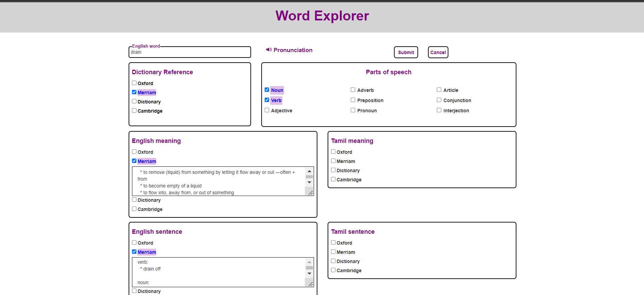Play the Pronunciation speaker icon
Image resolution: width=644 pixels, height=295 pixels.
(269, 50)
